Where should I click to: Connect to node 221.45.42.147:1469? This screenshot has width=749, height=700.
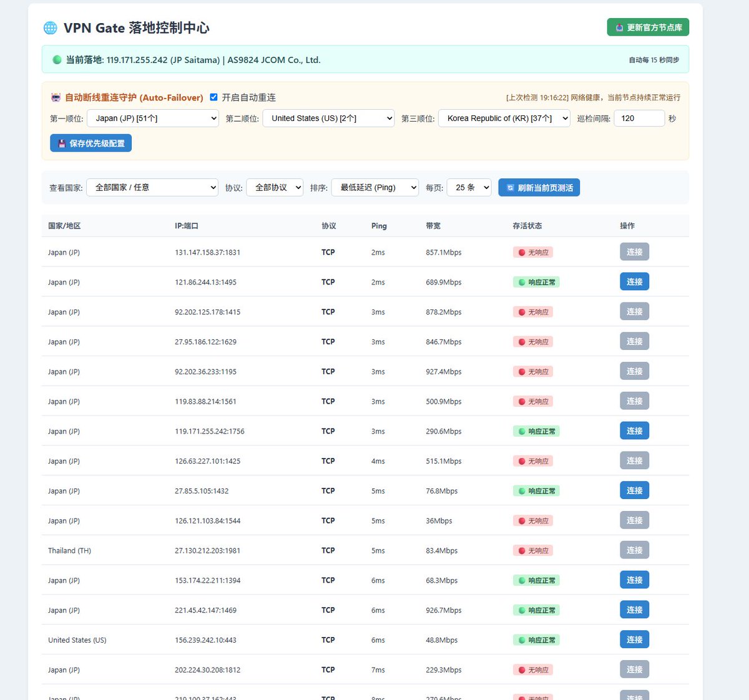pos(634,610)
